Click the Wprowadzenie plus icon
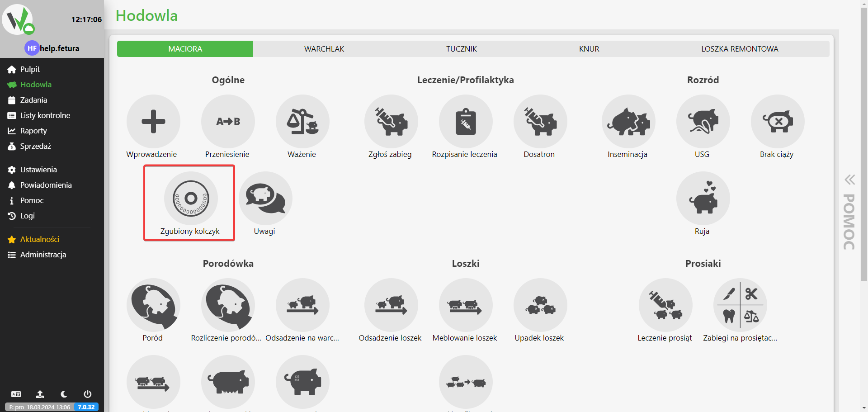 pos(153,122)
